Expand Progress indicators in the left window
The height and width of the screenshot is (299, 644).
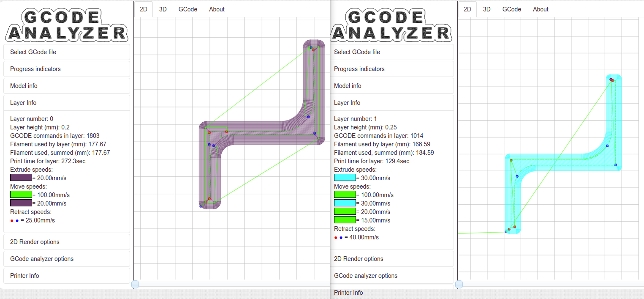pos(67,69)
